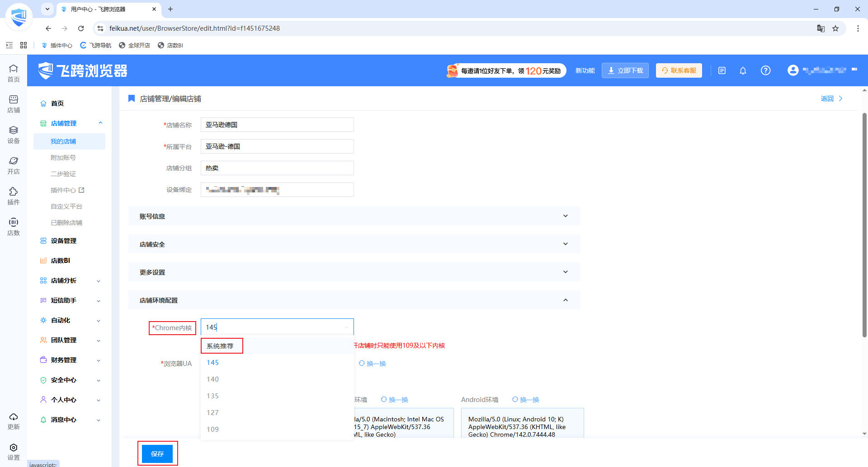Open the Chrome内核 version combo box
Viewport: 868px width, 467px height.
point(277,327)
